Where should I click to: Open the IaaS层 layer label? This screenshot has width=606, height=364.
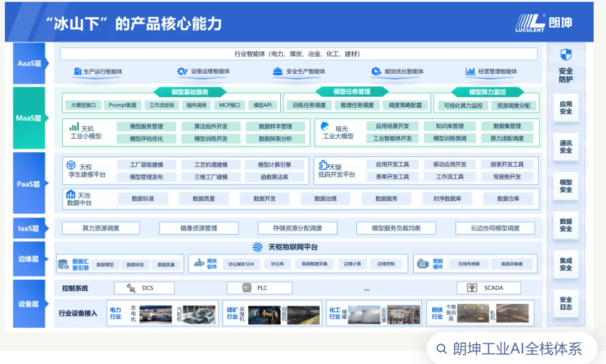point(30,229)
